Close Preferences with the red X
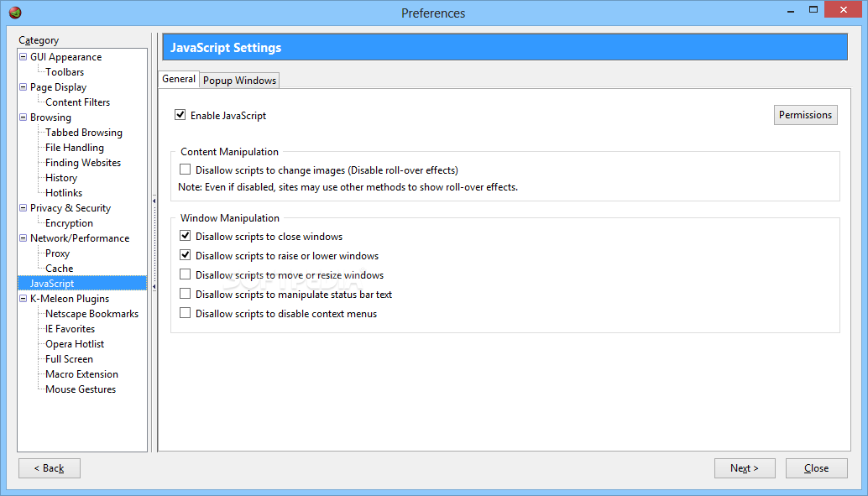Image resolution: width=868 pixels, height=496 pixels. click(x=844, y=9)
